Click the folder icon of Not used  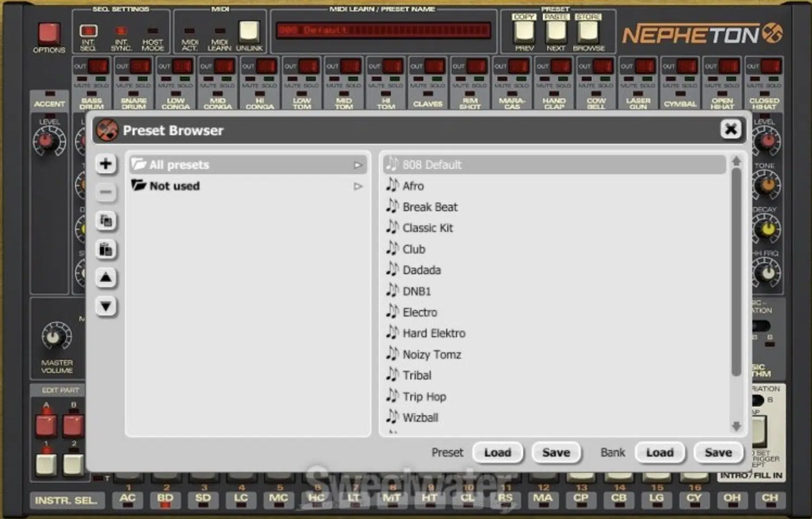[139, 185]
